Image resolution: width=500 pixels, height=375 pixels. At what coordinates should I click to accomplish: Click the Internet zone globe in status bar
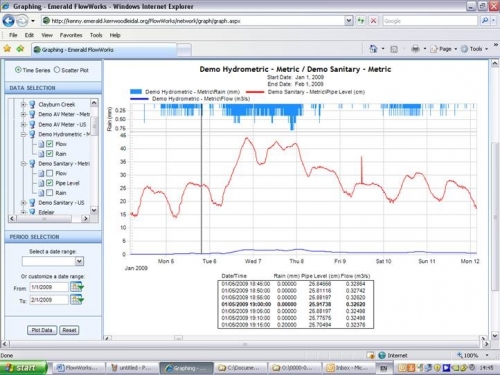pyautogui.click(x=382, y=355)
